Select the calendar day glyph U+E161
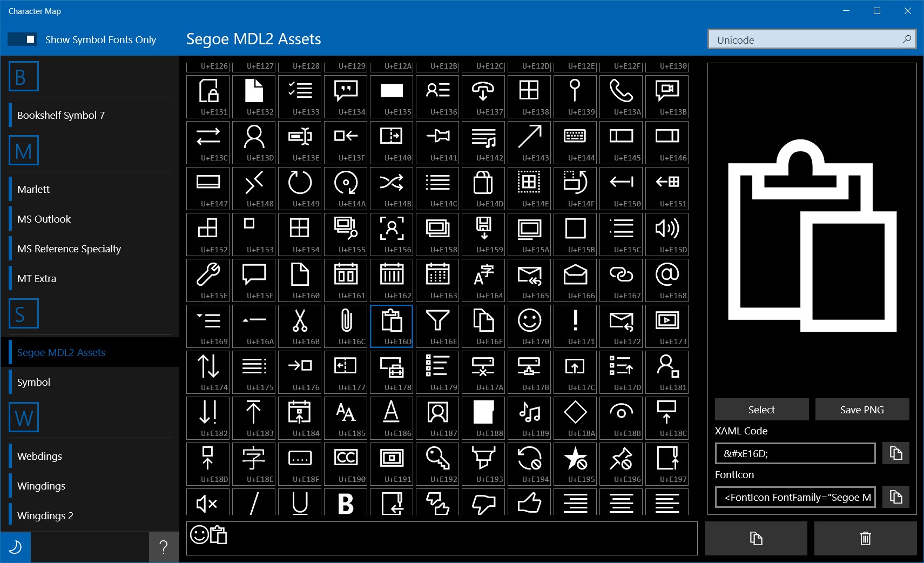The height and width of the screenshot is (563, 924). coord(346,280)
